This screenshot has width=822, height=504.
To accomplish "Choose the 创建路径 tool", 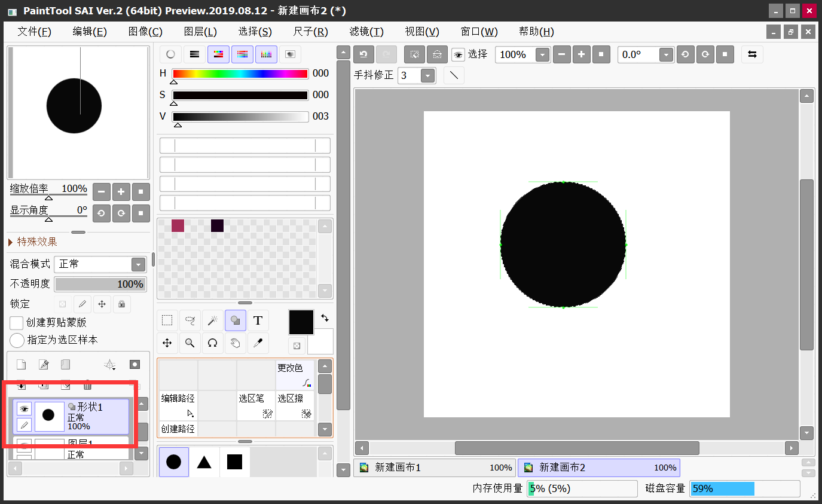I will point(178,429).
